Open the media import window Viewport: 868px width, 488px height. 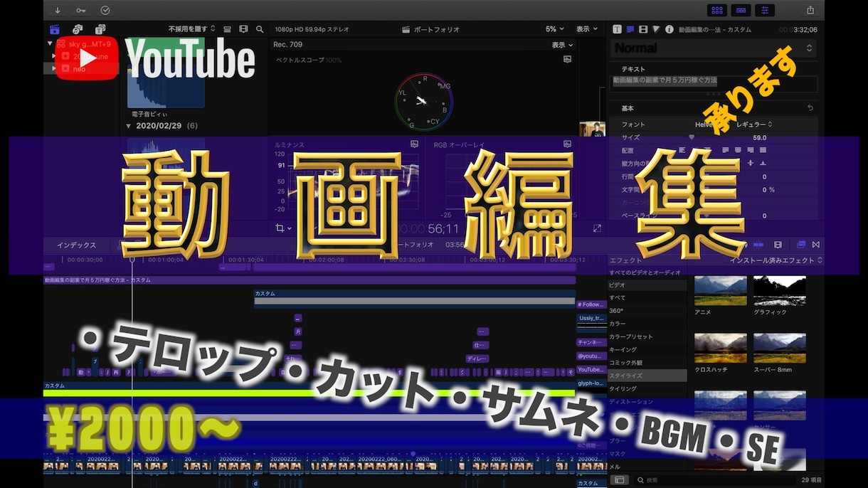point(58,10)
